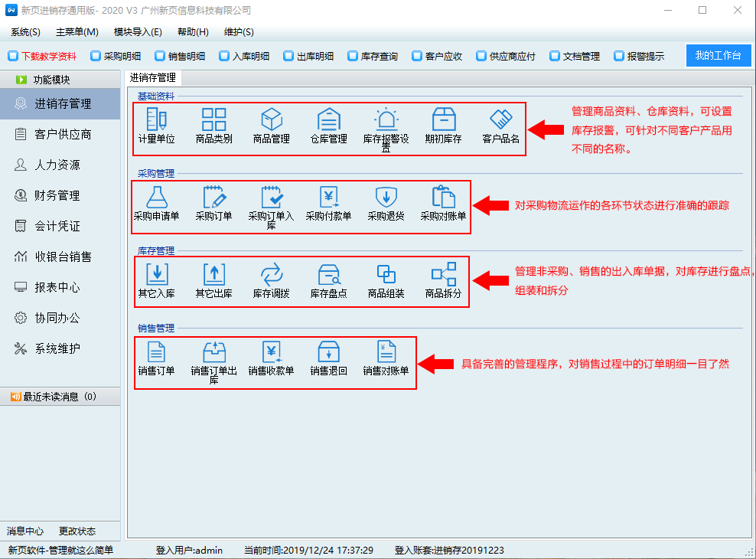
Task: Select 收银台销售 module in sidebar
Action: (60, 257)
